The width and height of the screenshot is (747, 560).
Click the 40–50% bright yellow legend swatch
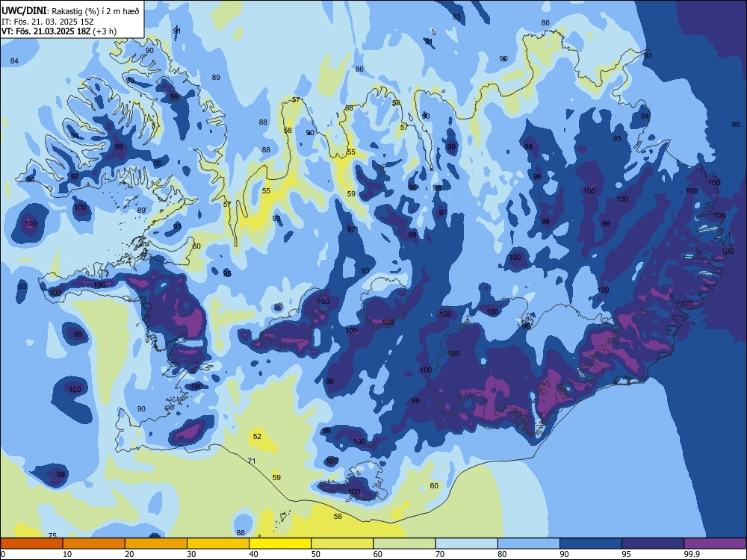point(280,544)
